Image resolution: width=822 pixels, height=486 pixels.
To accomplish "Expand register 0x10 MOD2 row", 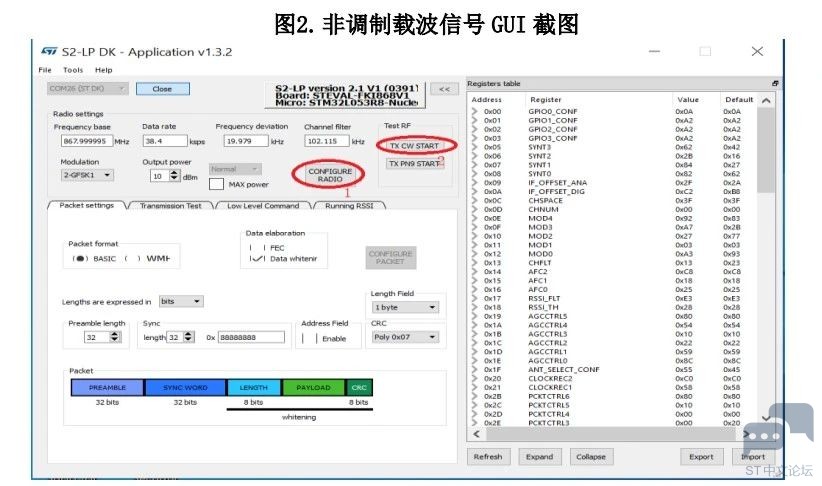I will coord(474,236).
